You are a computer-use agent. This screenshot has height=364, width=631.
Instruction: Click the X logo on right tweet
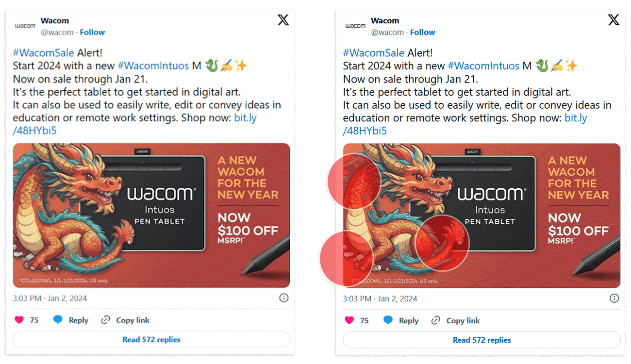tap(614, 20)
